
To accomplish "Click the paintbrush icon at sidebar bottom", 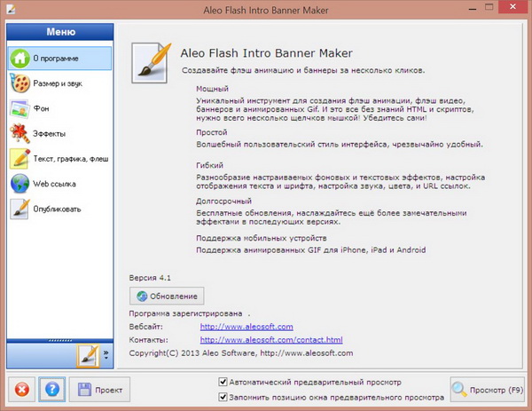I will click(88, 356).
